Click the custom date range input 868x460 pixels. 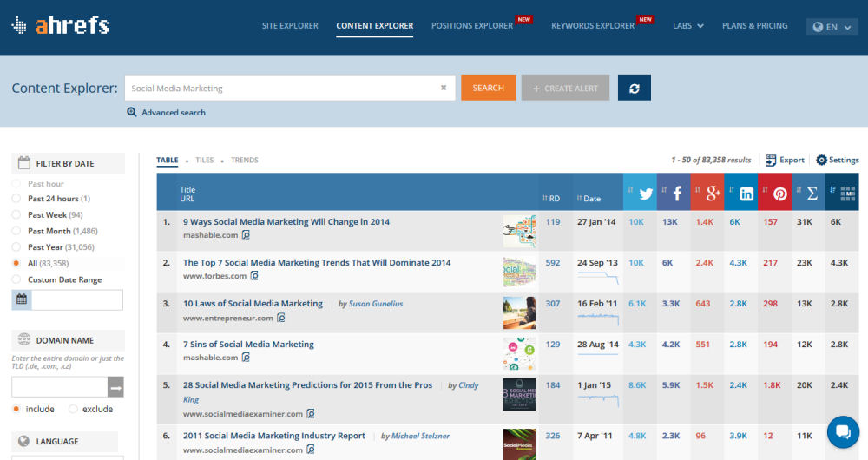coord(77,299)
